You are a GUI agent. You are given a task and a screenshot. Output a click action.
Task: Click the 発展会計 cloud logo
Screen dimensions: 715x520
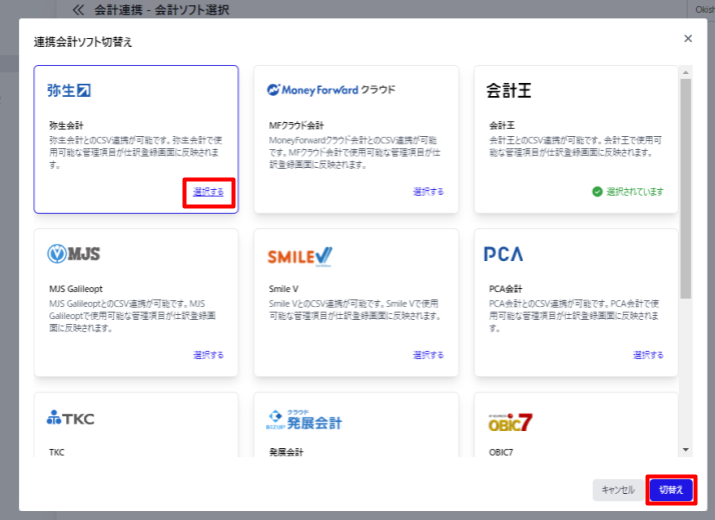[x=304, y=420]
